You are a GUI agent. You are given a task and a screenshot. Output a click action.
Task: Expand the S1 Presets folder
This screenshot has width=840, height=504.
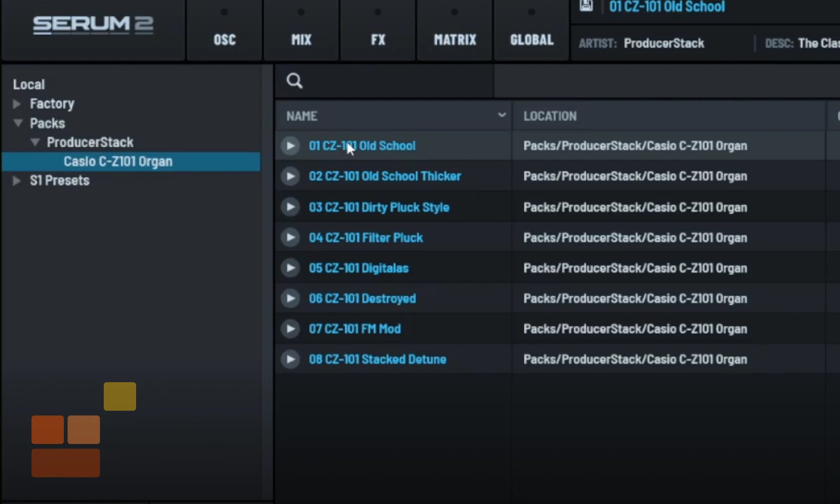click(x=17, y=181)
